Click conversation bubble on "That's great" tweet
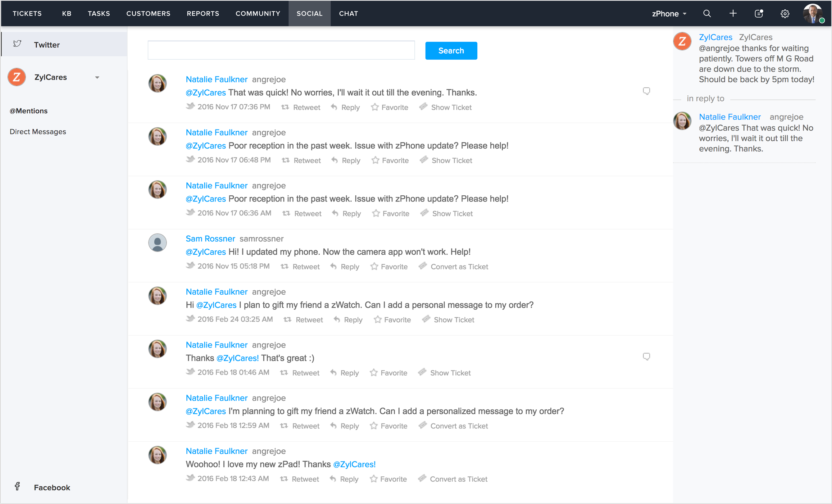The image size is (832, 504). click(646, 357)
